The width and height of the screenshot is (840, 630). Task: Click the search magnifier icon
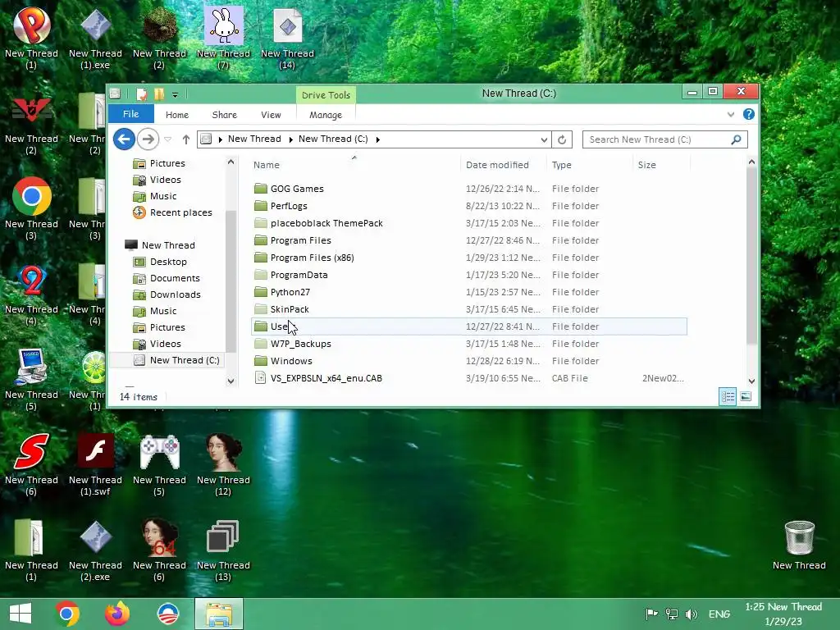point(736,139)
